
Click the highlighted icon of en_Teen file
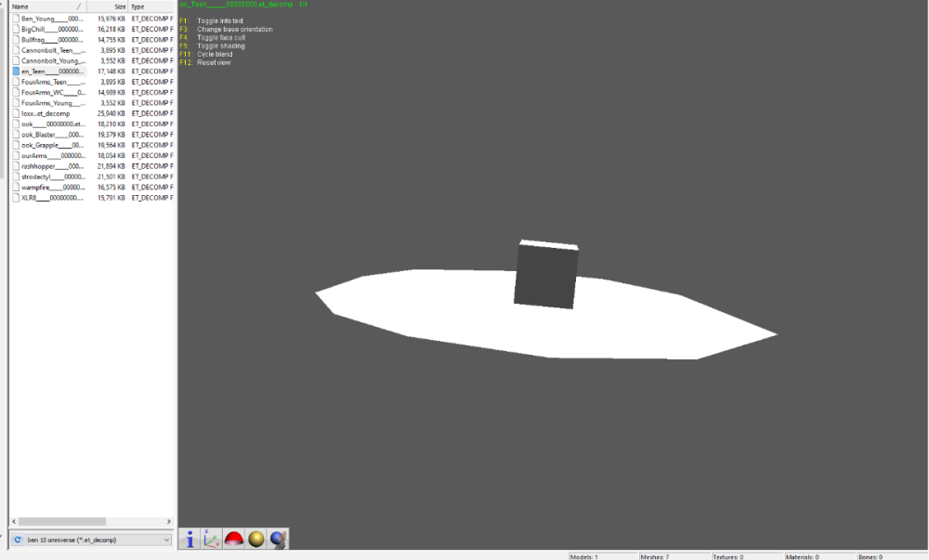coord(16,72)
